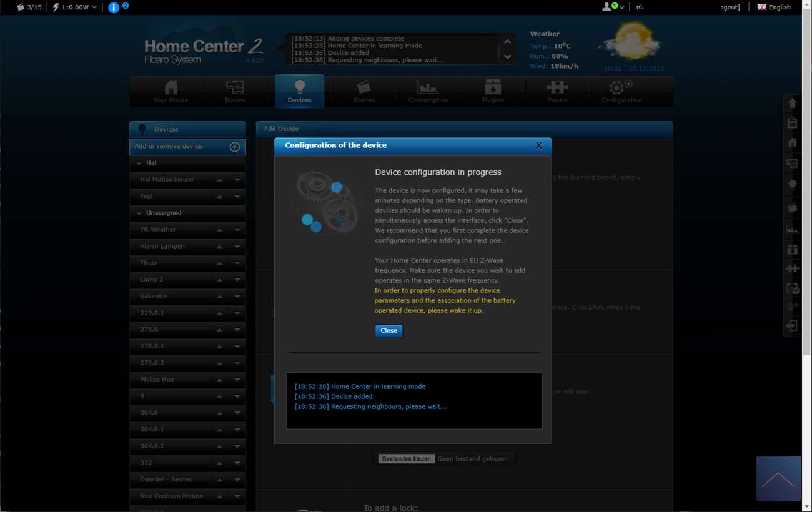This screenshot has width=812, height=512.
Task: Close the configuration dialog with X
Action: point(538,145)
